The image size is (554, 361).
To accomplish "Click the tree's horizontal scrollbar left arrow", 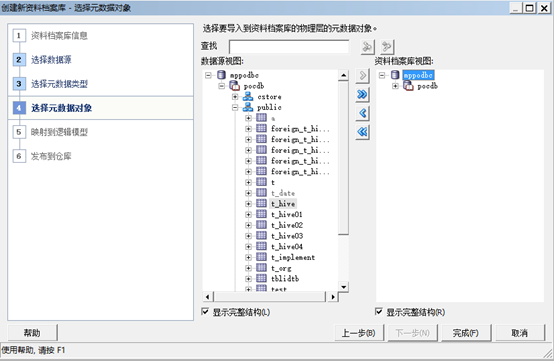I will (x=208, y=297).
